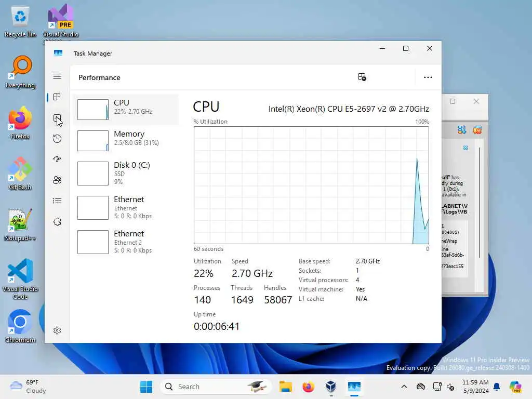
Task: Maximize the background window behind Task Manager
Action: 453,101
